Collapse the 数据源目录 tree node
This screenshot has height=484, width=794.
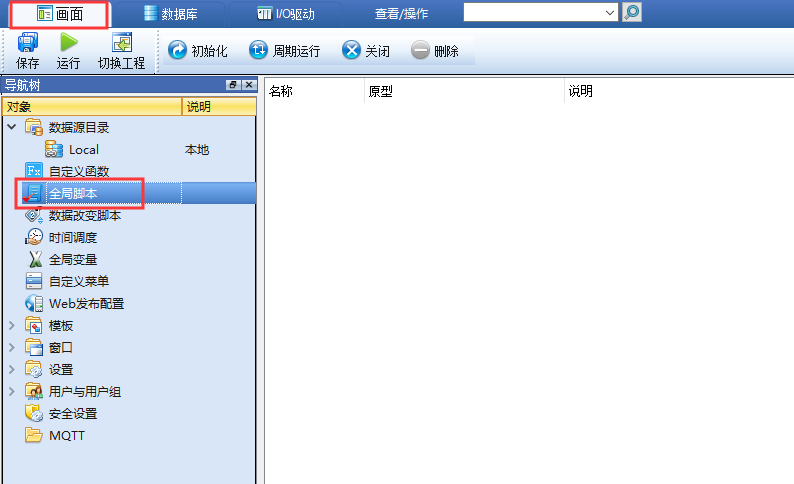coord(12,127)
